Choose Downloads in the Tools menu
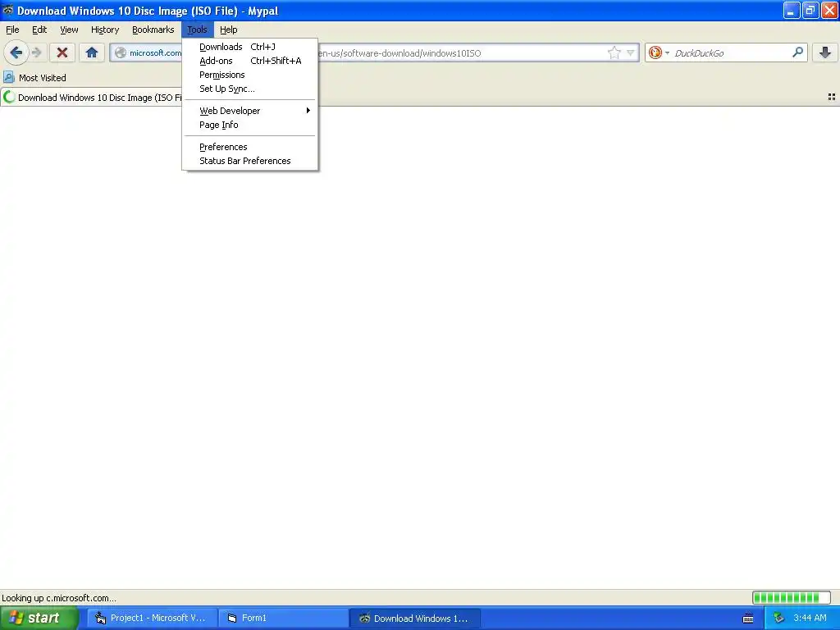840x630 pixels. click(x=250, y=47)
